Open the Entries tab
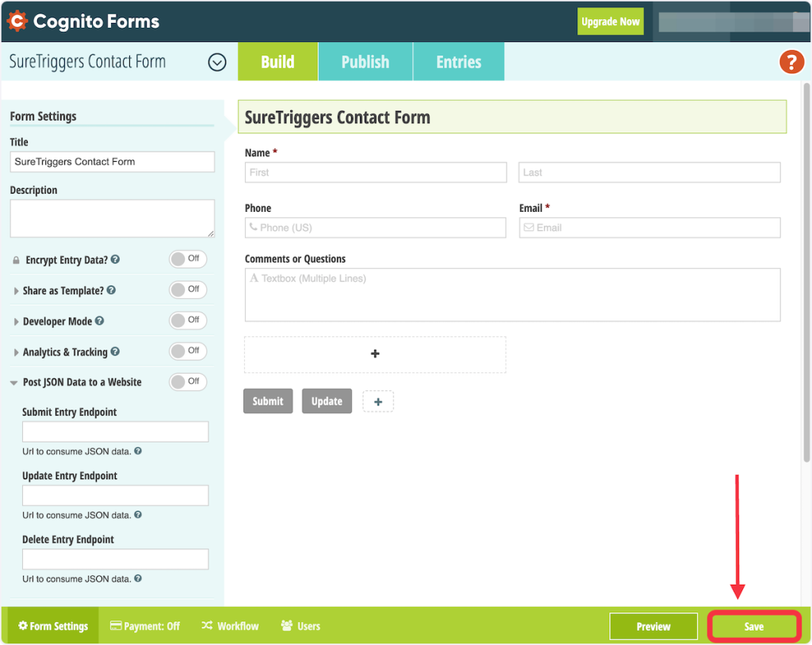This screenshot has height=645, width=812. point(458,62)
